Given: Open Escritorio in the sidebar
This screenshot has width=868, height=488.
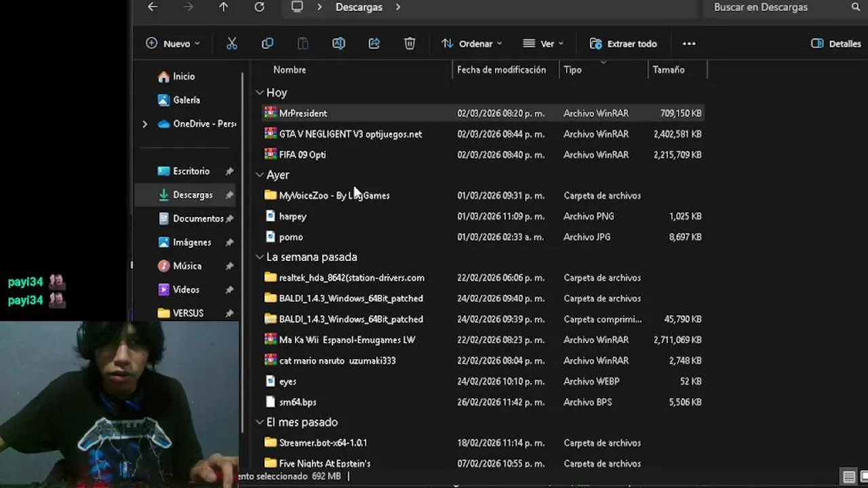Looking at the screenshot, I should pos(184,171).
